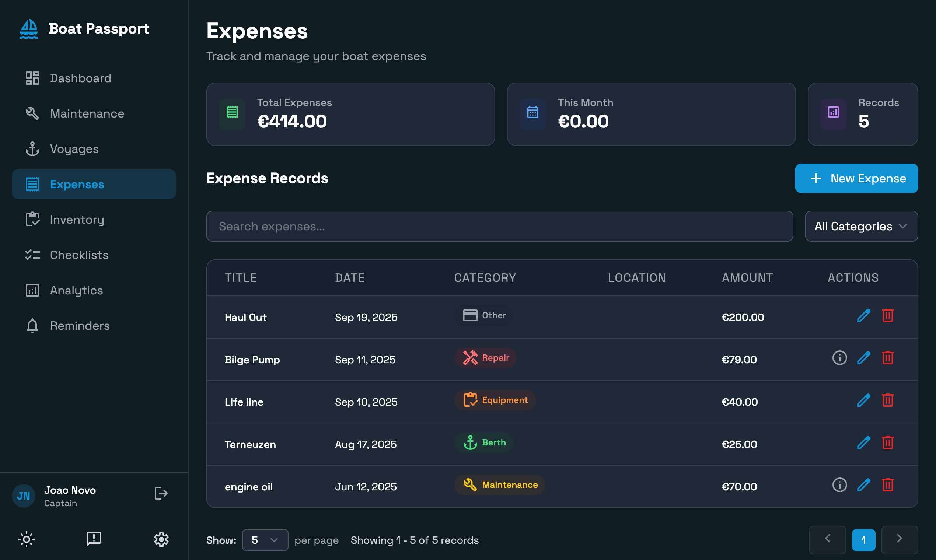Image resolution: width=936 pixels, height=560 pixels.
Task: Click the New Expense button
Action: 856,178
